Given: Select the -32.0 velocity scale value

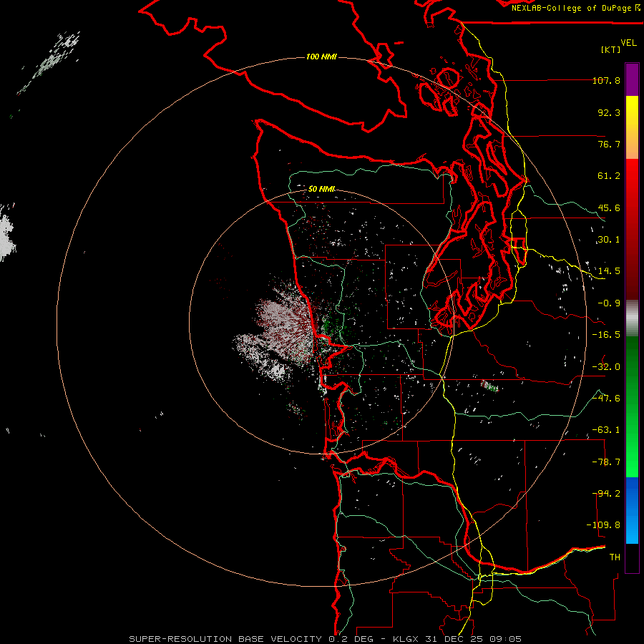Looking at the screenshot, I should (x=606, y=367).
